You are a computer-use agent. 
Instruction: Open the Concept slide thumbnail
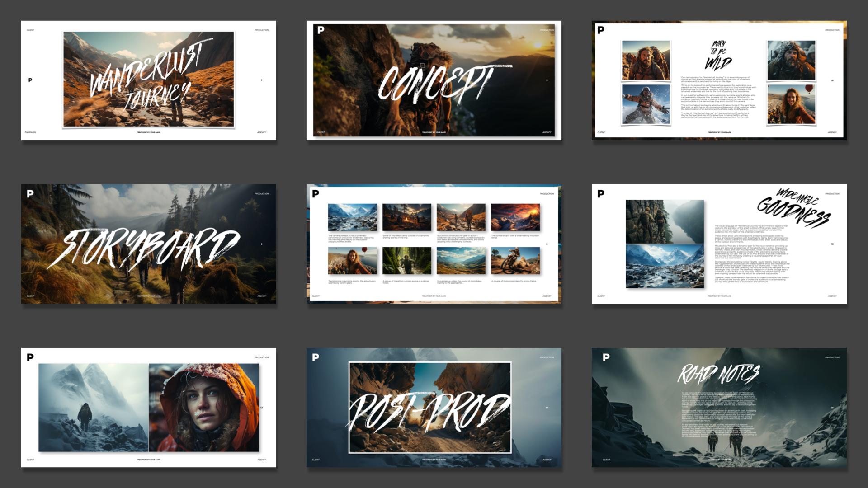pyautogui.click(x=434, y=80)
